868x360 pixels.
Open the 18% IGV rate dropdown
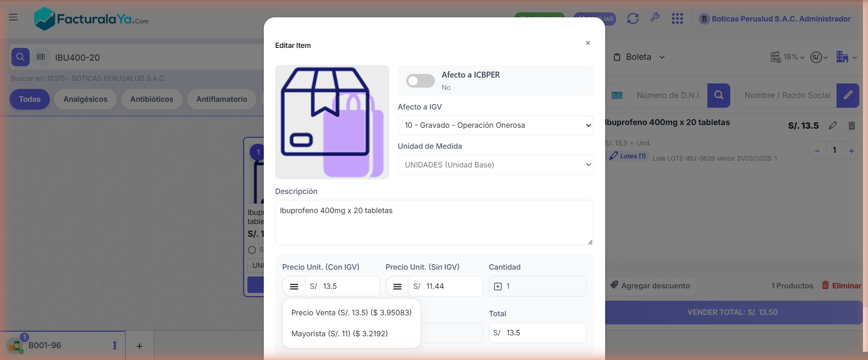tap(788, 57)
